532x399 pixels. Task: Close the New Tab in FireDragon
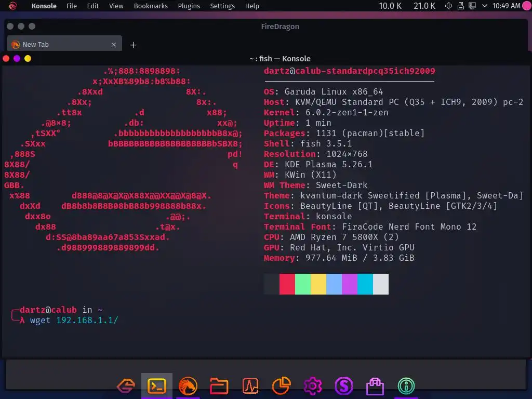point(114,45)
